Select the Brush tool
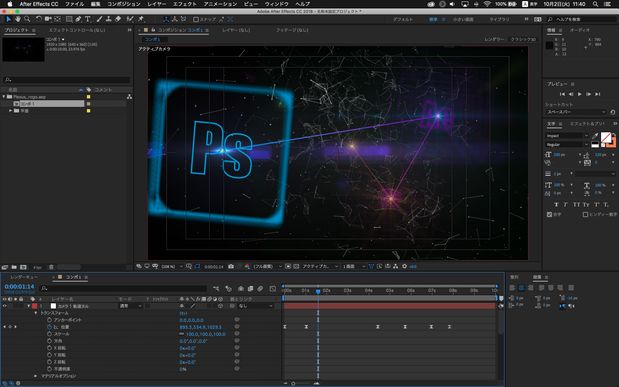Viewport: 619px width, 387px height. click(99, 19)
